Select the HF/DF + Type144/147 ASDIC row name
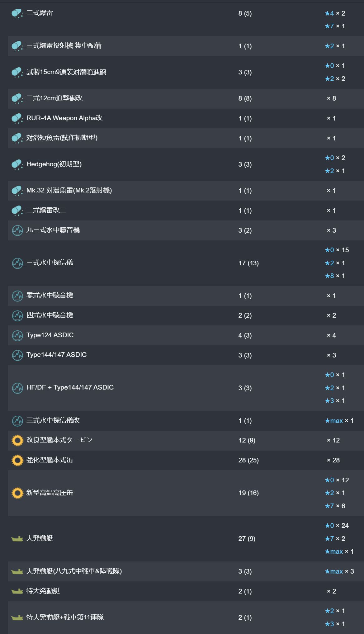 click(70, 387)
